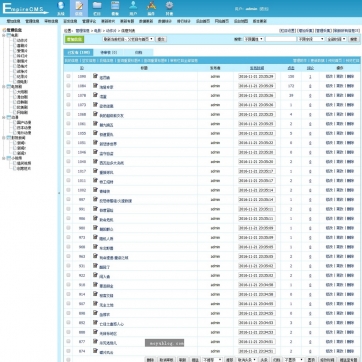
Task: Click the edit icon in row ID 877
Action: (95, 341)
